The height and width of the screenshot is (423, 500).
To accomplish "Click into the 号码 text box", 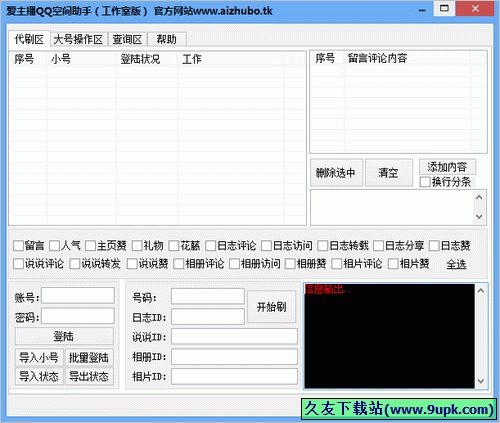I will (208, 296).
